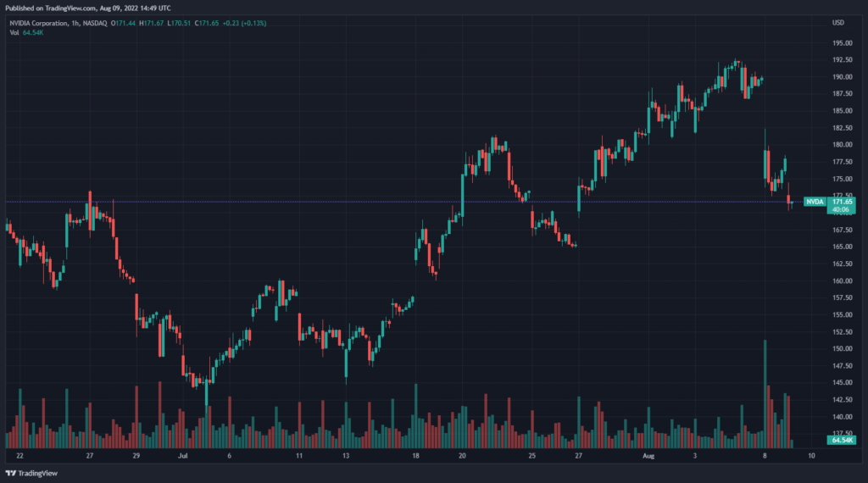Click the 140.00 price axis label
Image resolution: width=868 pixels, height=483 pixels.
pos(842,417)
